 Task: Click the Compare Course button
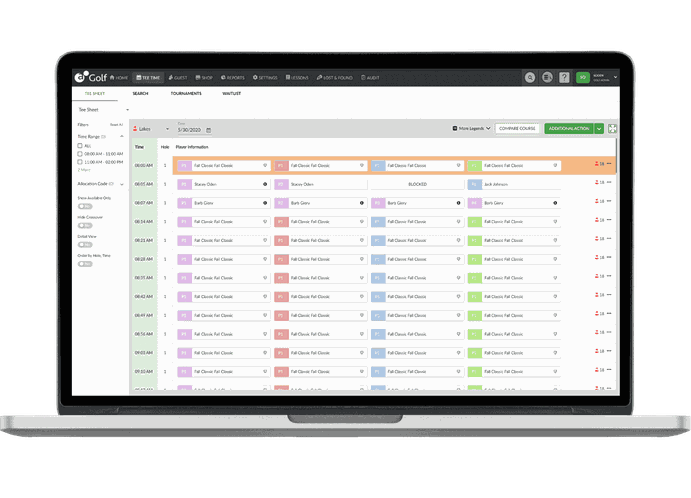[518, 129]
